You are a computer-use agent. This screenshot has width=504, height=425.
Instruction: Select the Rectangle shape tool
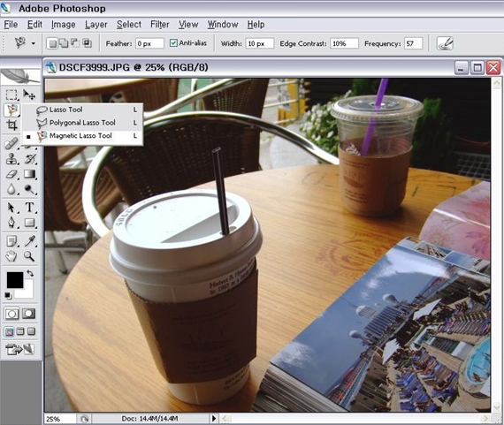(30, 223)
